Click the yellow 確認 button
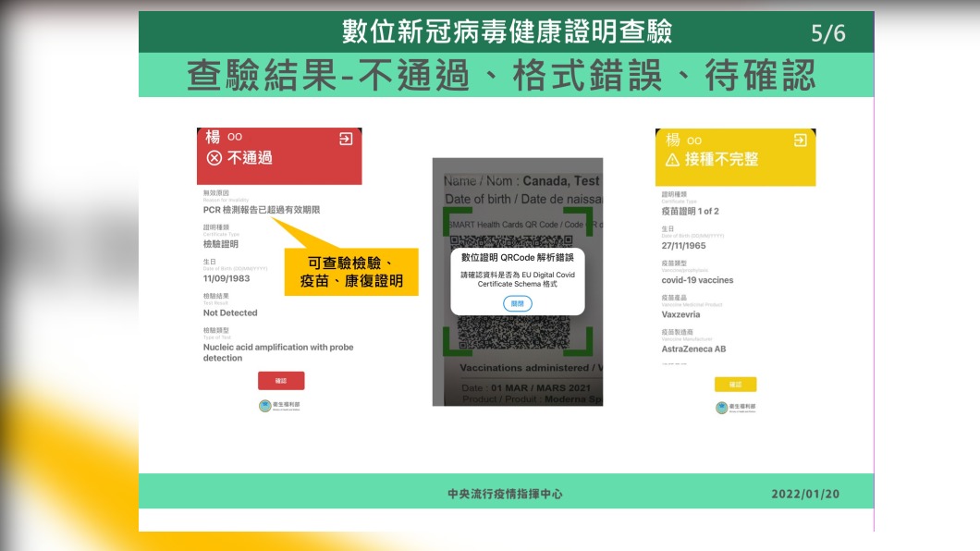Image resolution: width=980 pixels, height=551 pixels. click(x=735, y=385)
